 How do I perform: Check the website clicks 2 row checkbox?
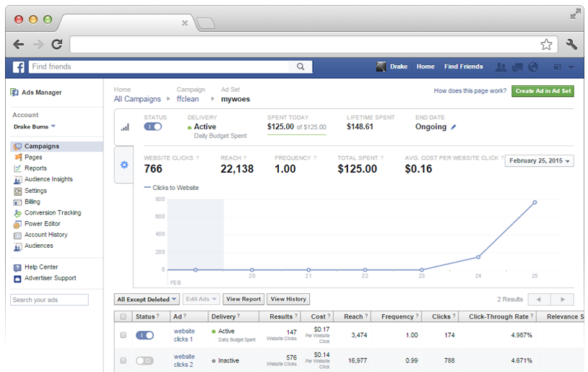pos(123,360)
